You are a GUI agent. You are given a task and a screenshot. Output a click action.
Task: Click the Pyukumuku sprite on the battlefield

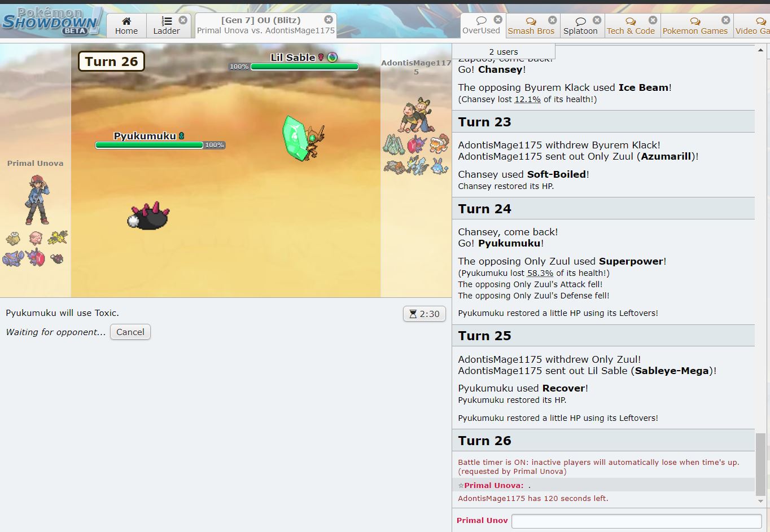pos(148,217)
